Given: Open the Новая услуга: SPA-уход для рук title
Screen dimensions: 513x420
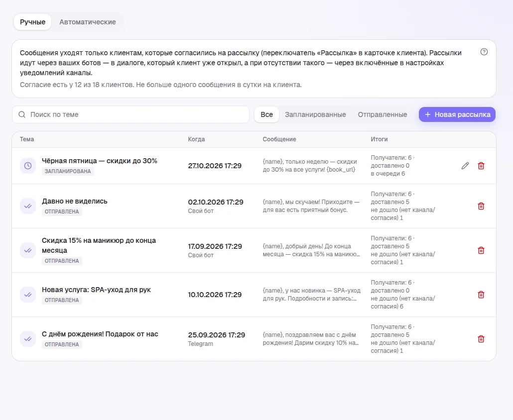Looking at the screenshot, I should pyautogui.click(x=96, y=290).
